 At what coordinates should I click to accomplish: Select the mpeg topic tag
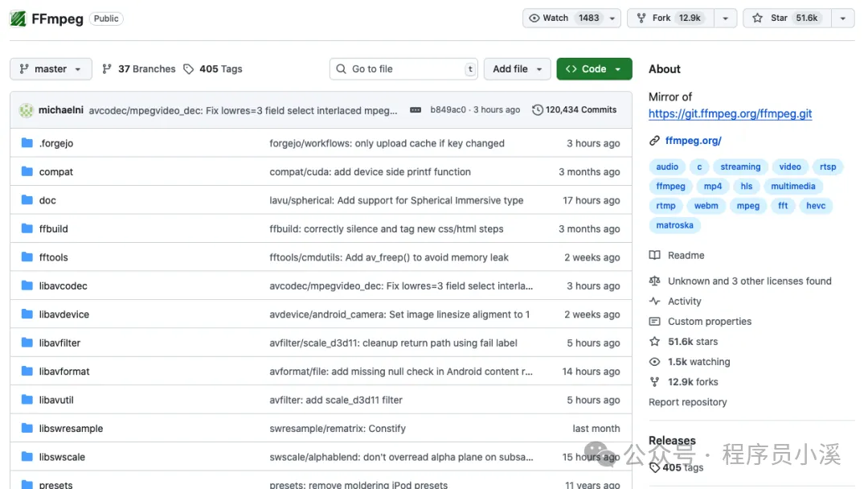(748, 205)
